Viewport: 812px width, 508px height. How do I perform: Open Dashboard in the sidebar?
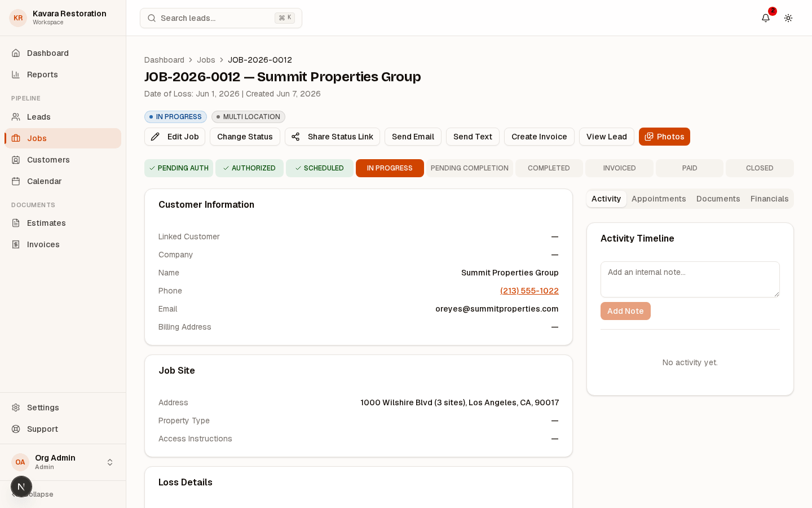tap(63, 53)
